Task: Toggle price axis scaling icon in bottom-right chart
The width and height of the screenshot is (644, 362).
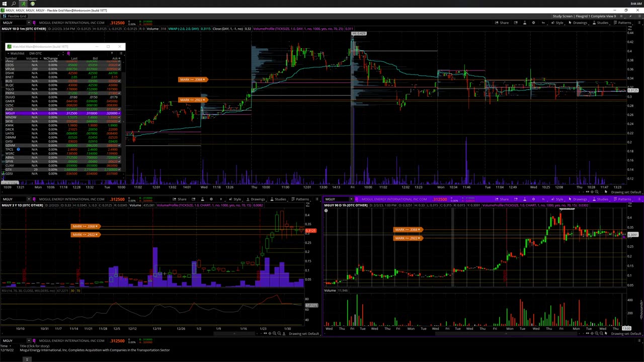Action: click(x=630, y=205)
